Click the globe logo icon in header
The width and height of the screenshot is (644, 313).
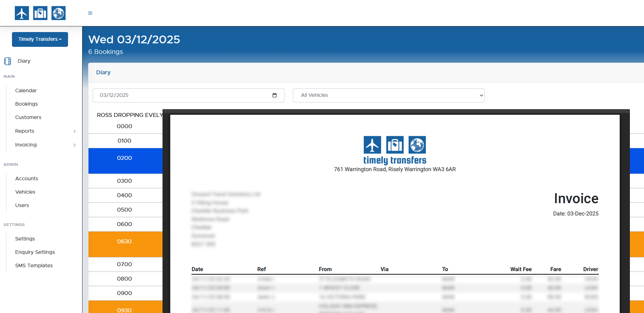click(x=59, y=13)
